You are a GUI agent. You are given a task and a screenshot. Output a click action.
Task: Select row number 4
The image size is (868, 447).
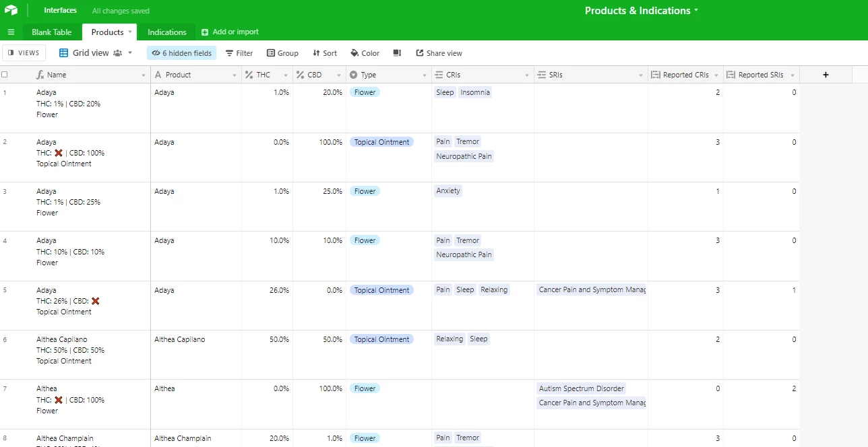click(5, 240)
